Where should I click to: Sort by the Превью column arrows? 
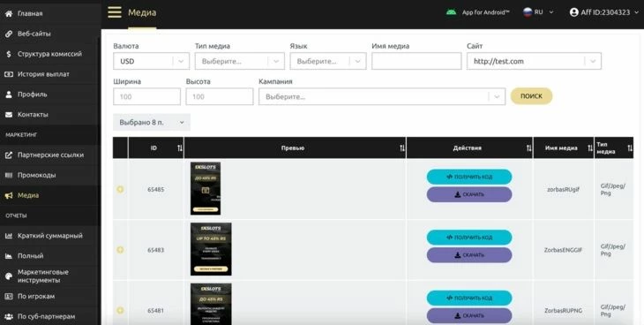402,148
